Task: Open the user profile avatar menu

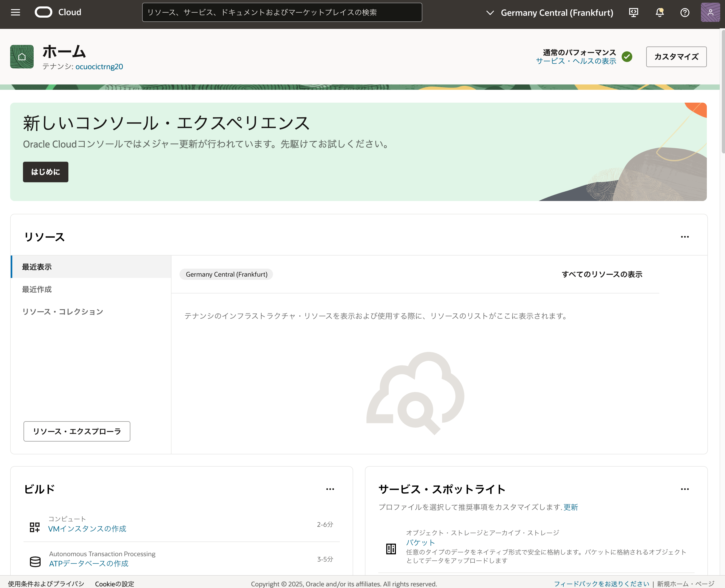Action: pos(710,13)
